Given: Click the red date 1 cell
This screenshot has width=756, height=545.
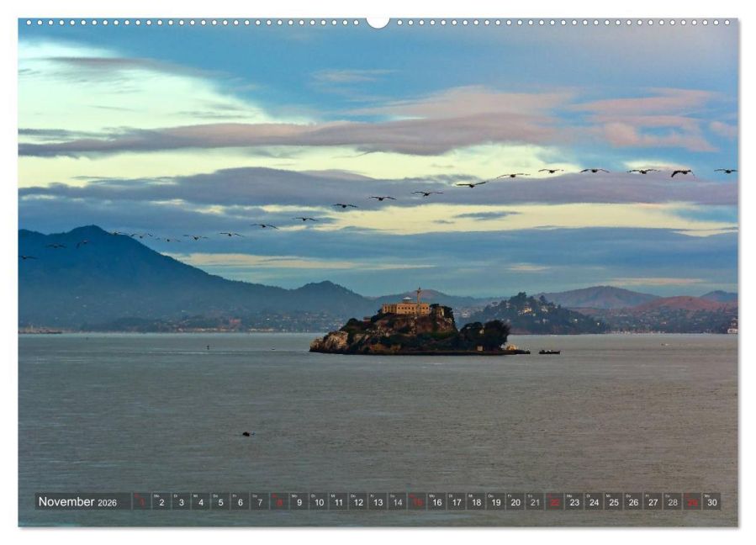Looking at the screenshot, I should click(141, 502).
